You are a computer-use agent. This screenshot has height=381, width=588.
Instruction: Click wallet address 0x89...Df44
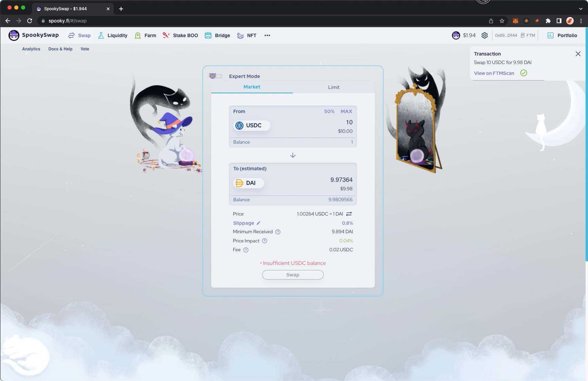[x=506, y=35]
